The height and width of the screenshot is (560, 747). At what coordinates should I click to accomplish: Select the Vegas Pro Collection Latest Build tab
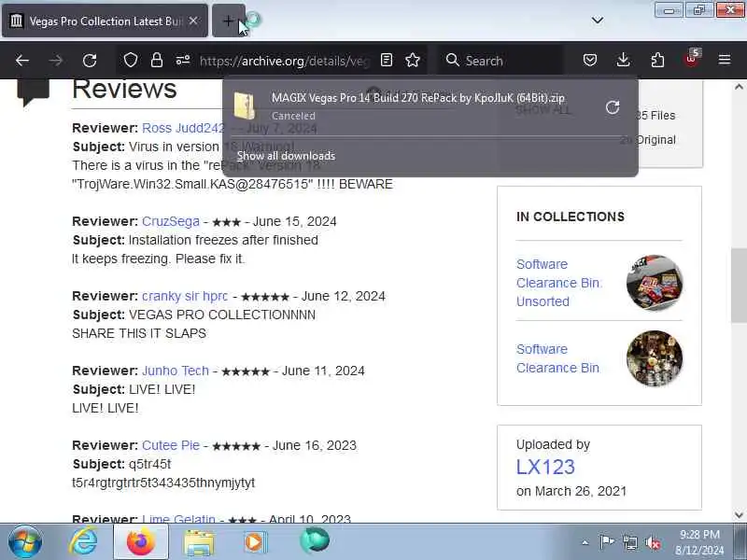[x=105, y=21]
